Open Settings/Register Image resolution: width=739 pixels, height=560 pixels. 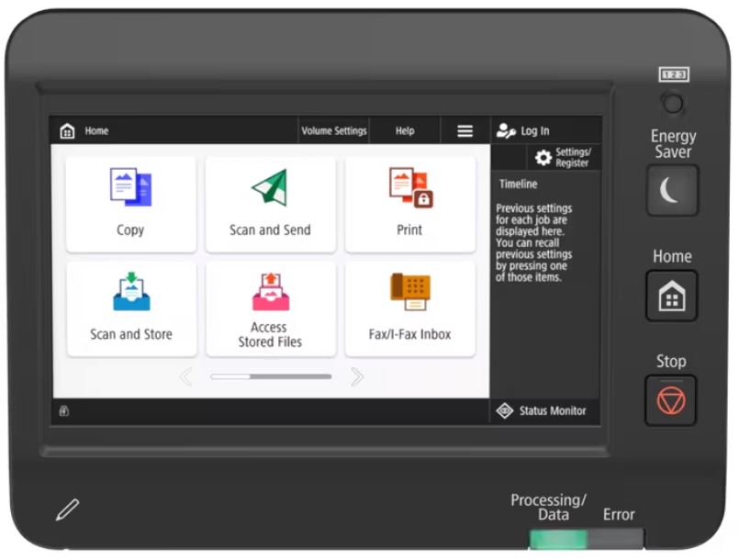[564, 157]
